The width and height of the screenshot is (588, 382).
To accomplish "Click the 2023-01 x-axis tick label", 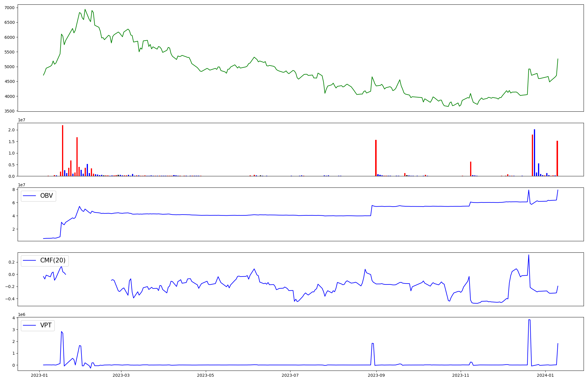I will click(39, 375).
